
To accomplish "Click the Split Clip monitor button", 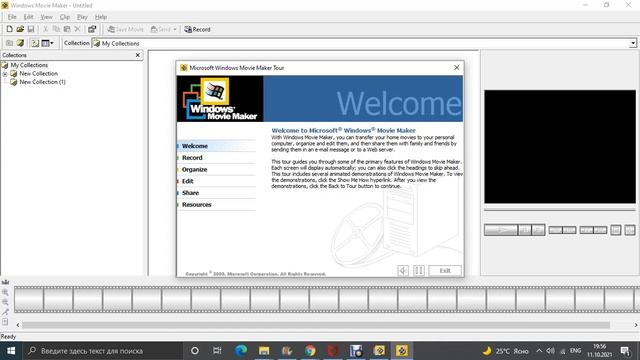I will pyautogui.click(x=630, y=230).
